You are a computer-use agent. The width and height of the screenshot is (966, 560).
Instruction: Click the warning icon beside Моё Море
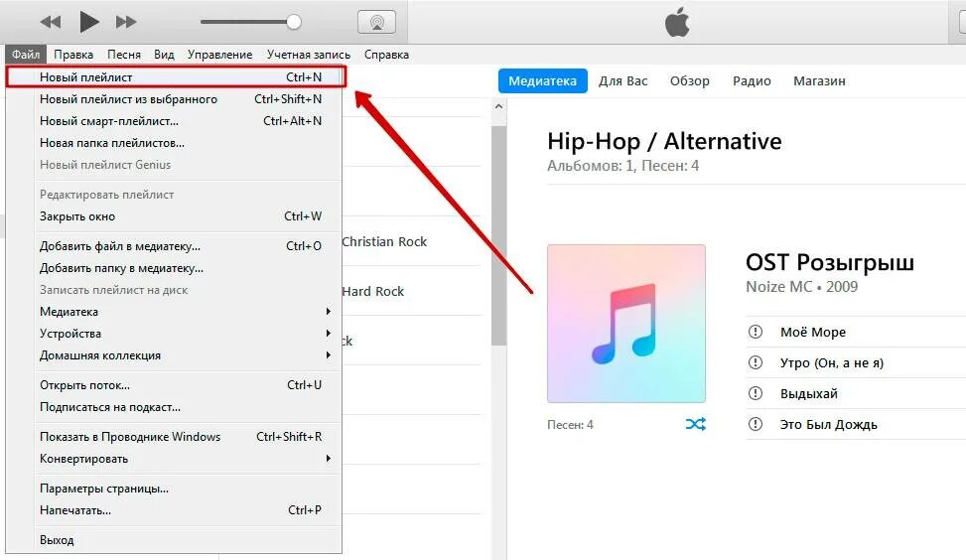pos(756,332)
